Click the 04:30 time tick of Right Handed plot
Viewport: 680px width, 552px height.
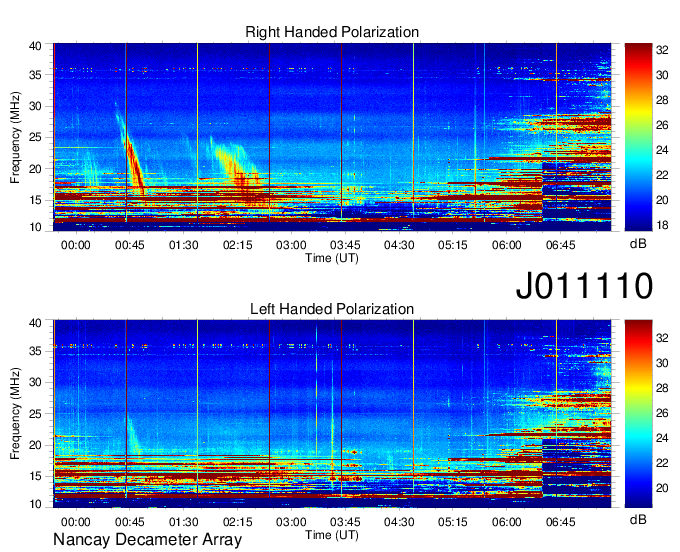point(399,245)
